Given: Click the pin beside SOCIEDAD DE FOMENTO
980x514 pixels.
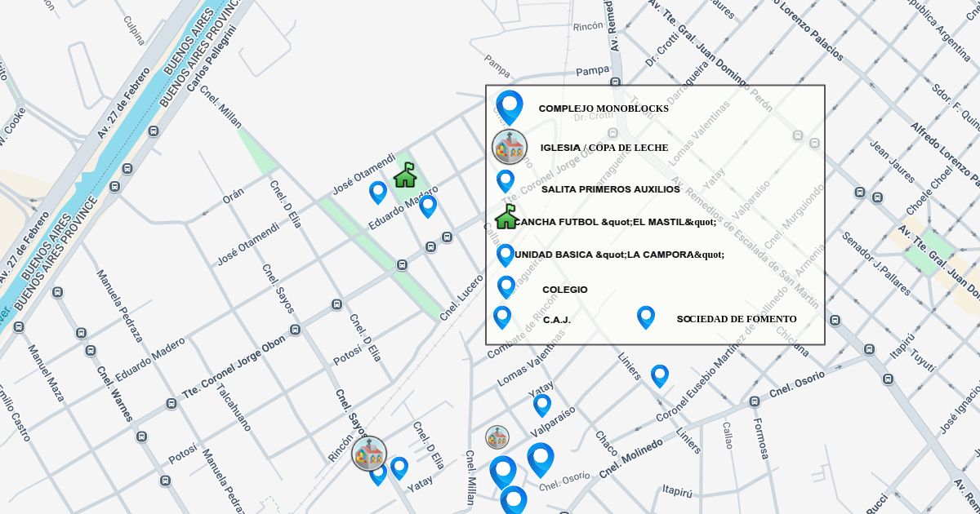Looking at the screenshot, I should coord(645,317).
